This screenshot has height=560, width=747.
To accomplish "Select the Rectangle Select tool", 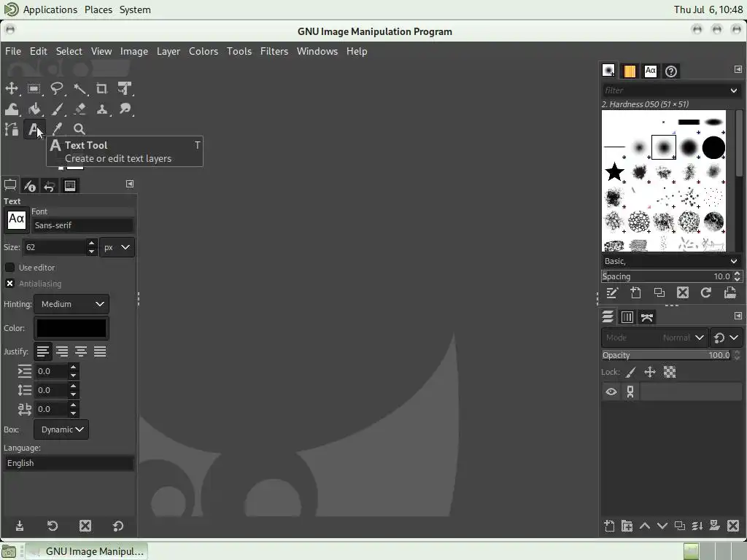I will pyautogui.click(x=34, y=88).
